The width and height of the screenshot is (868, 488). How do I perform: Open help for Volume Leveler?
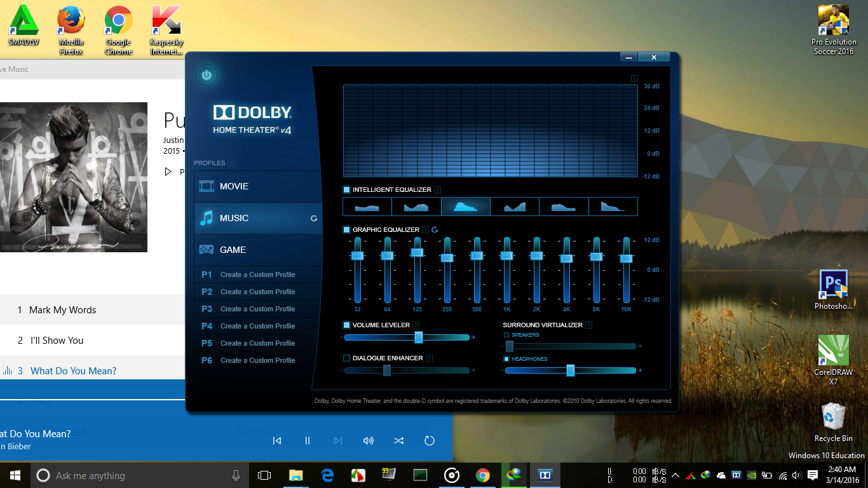point(416,325)
